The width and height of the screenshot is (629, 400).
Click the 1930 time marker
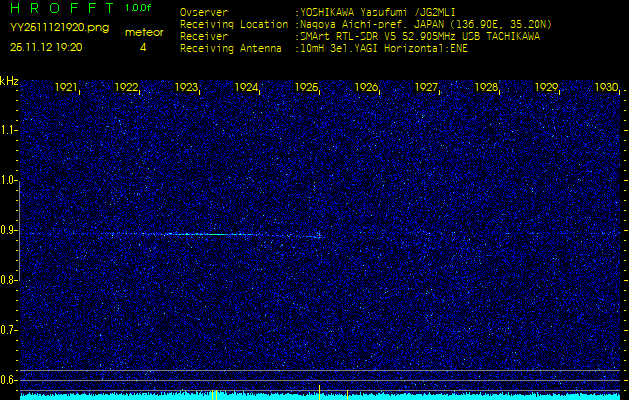tap(606, 87)
